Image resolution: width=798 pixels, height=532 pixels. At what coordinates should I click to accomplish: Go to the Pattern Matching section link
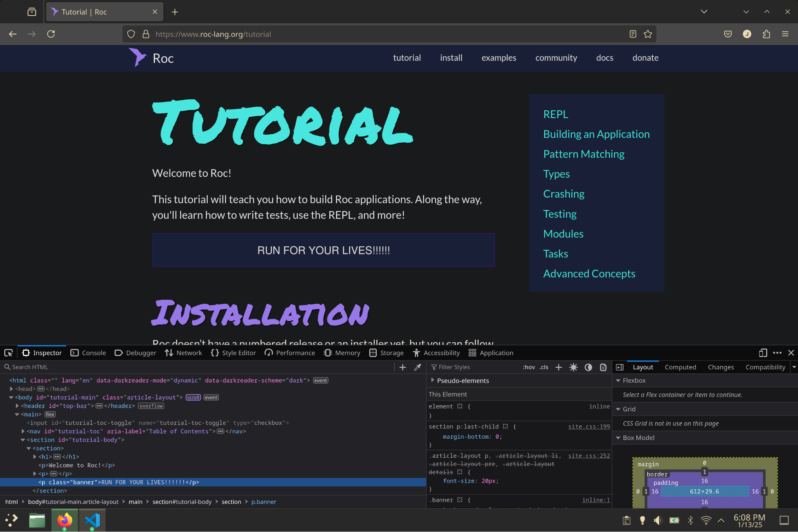[x=584, y=154]
